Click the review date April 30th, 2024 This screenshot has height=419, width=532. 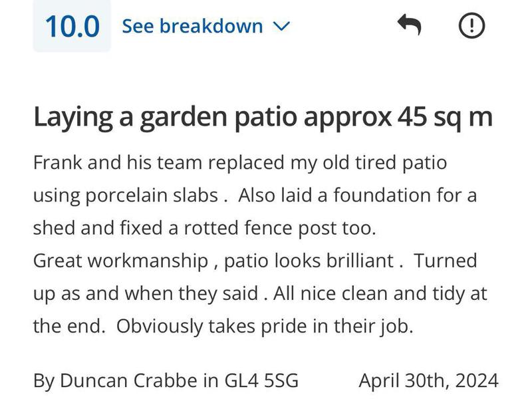coord(428,381)
